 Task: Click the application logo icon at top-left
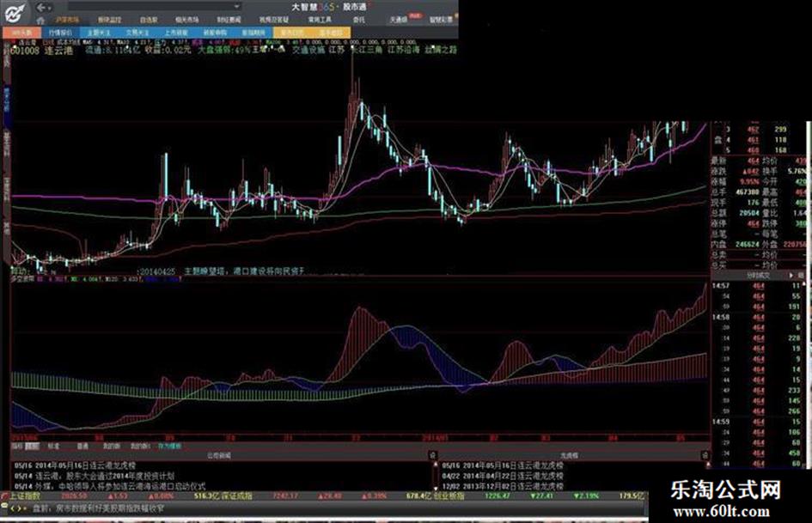click(14, 12)
